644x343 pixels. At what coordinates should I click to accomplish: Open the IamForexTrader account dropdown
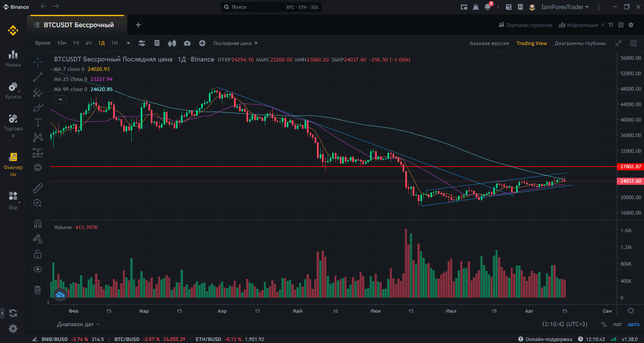565,7
